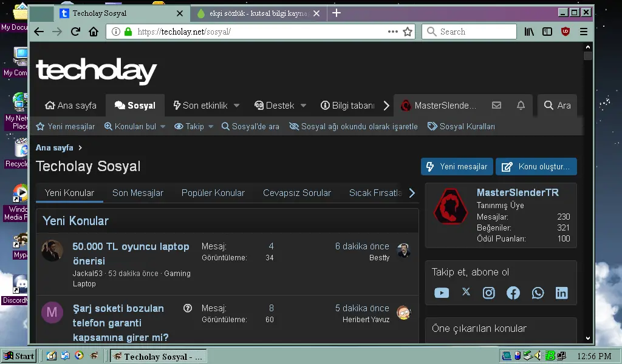Viewport: 622px width, 364px height.
Task: Go back with the browser back arrow
Action: (x=39, y=32)
